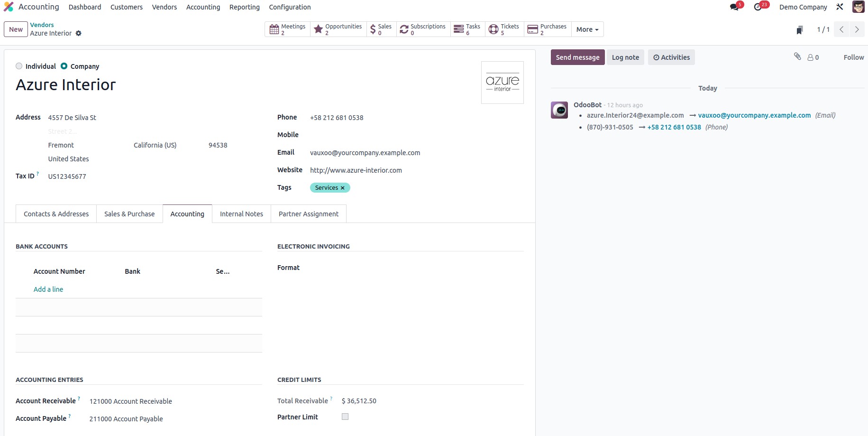
Task: Open the Format selection field
Action: click(x=416, y=268)
